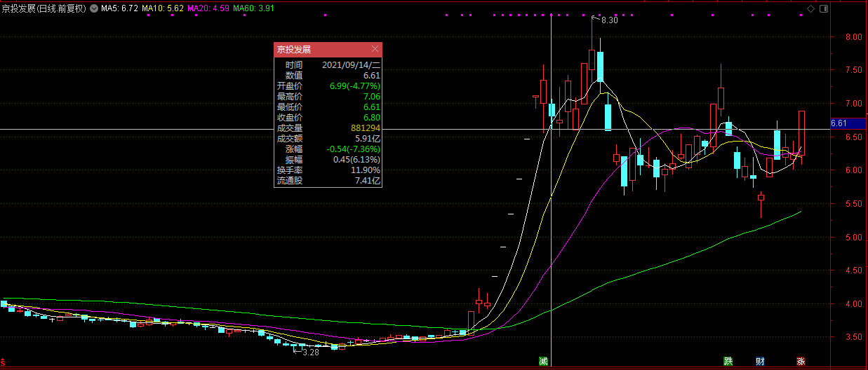Toggle the side panel icon at top right

[823, 8]
